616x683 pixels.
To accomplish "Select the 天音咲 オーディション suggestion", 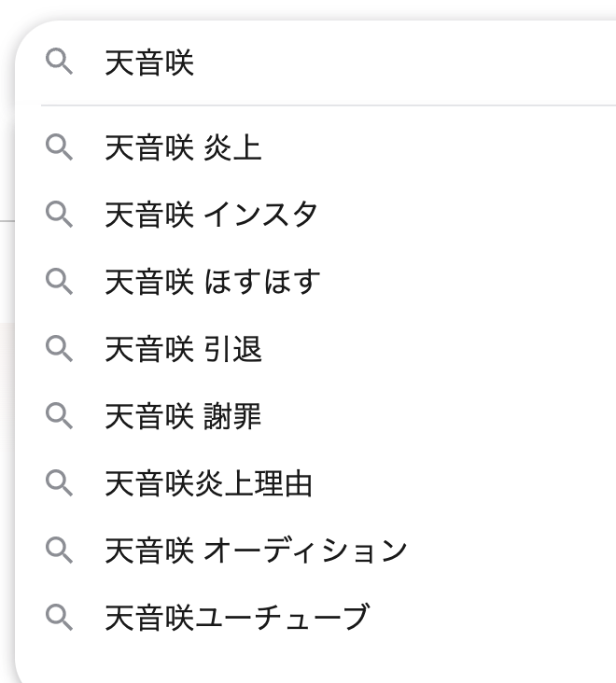I will (256, 551).
